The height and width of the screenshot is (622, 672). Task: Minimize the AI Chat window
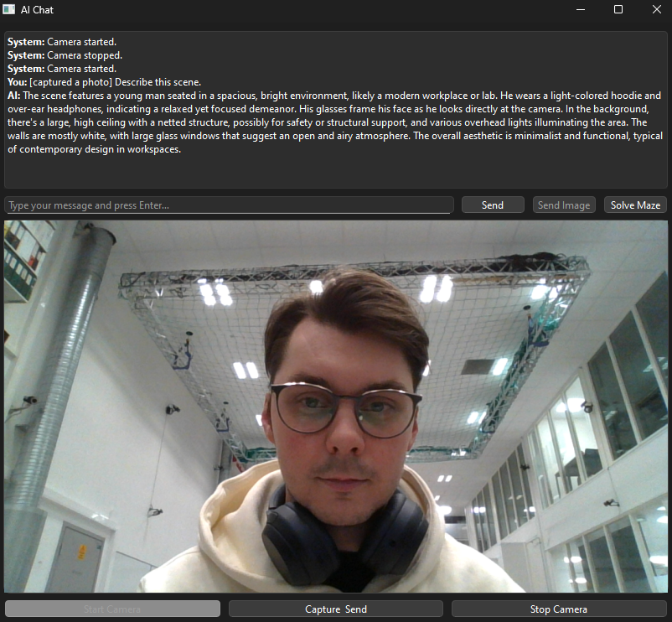click(580, 10)
